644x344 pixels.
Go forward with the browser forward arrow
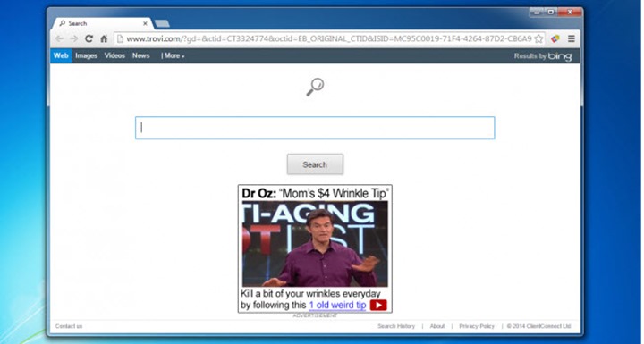pos(74,38)
